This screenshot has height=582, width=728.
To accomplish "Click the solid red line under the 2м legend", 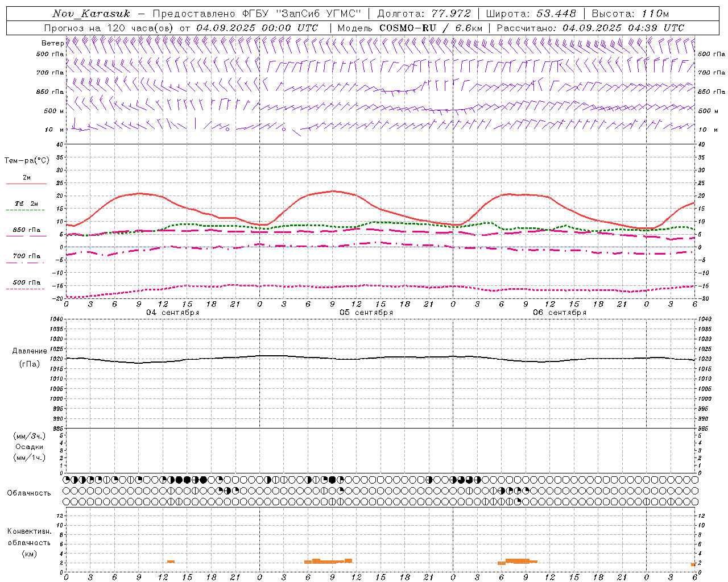I will click(x=26, y=184).
